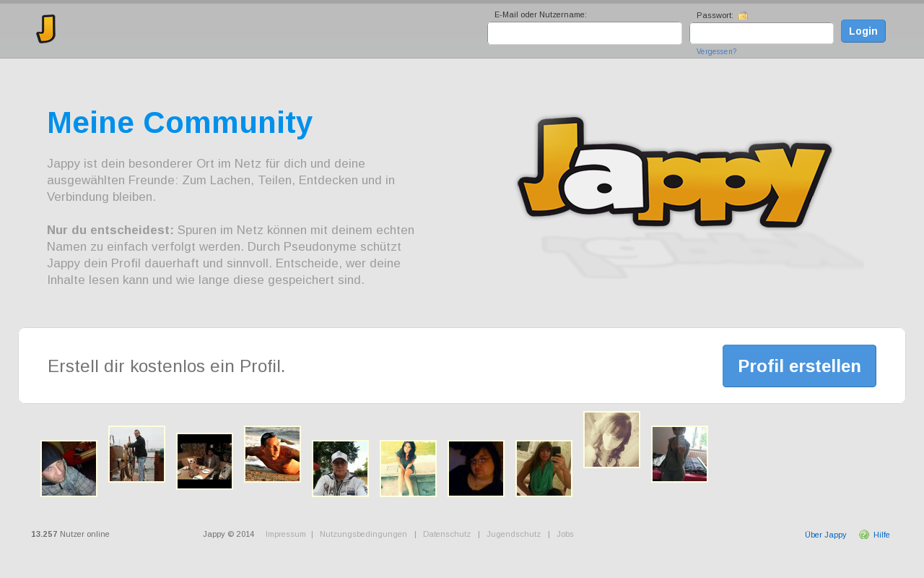Focus the E-Mail oder Nutzername field
The height and width of the screenshot is (578, 924).
(x=585, y=33)
